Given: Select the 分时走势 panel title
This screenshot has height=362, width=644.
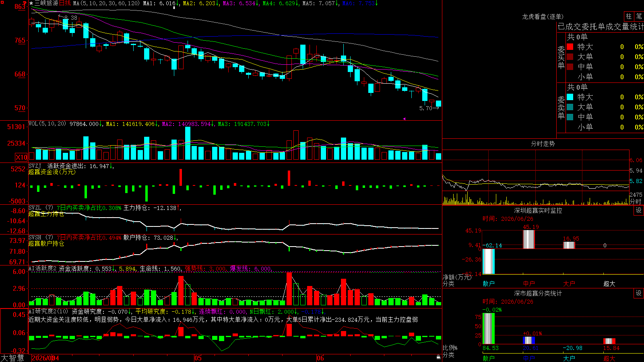Looking at the screenshot, I should (543, 144).
